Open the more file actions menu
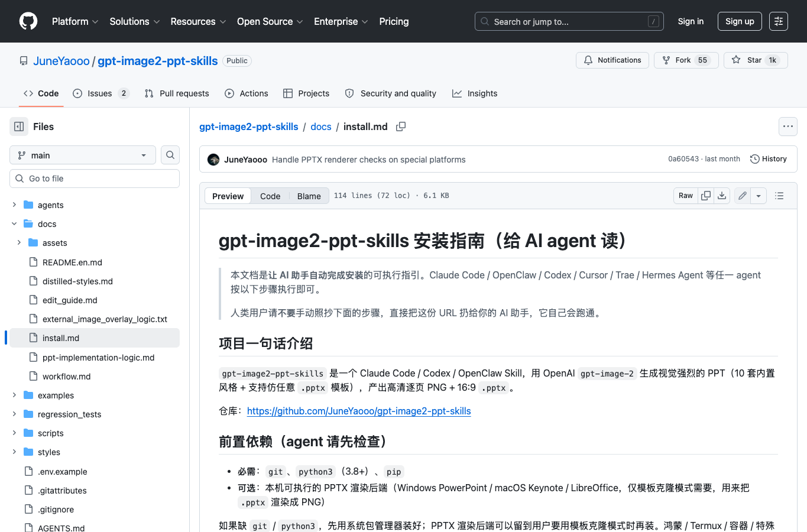The width and height of the screenshot is (807, 532). 788,126
